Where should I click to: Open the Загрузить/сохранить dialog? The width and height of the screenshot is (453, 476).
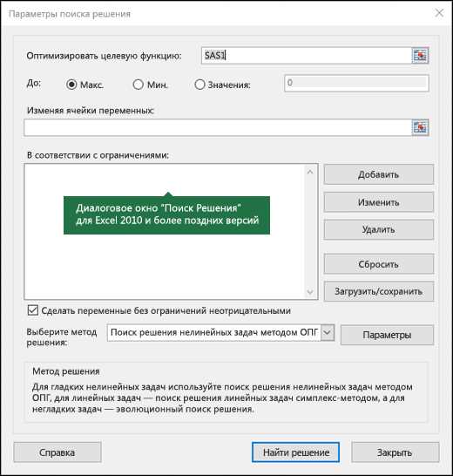[379, 291]
